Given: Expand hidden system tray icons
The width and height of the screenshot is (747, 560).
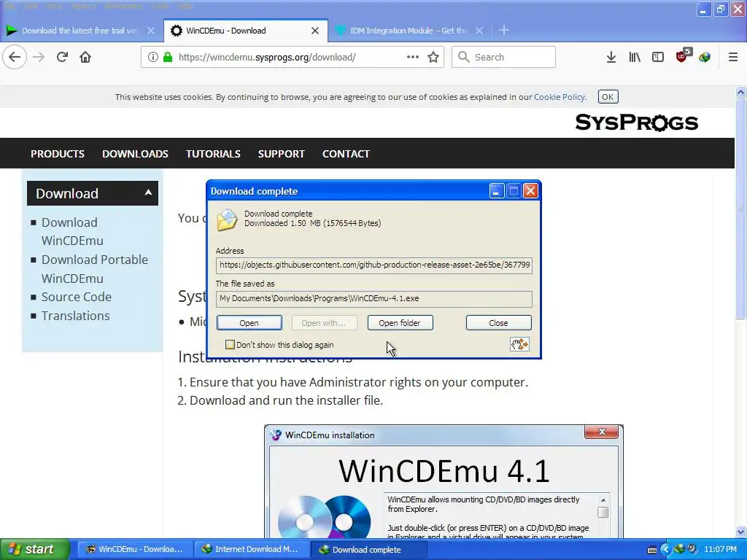Looking at the screenshot, I should (x=666, y=549).
